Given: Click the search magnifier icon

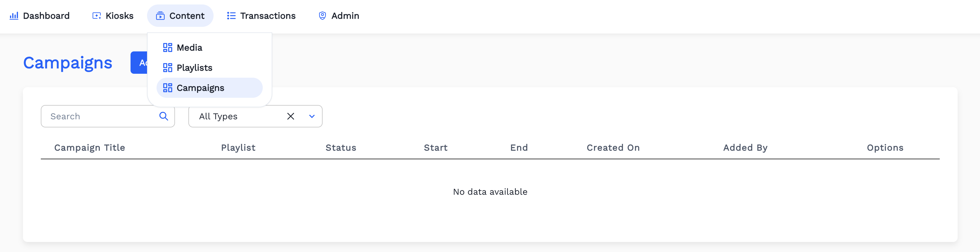Looking at the screenshot, I should pyautogui.click(x=164, y=116).
